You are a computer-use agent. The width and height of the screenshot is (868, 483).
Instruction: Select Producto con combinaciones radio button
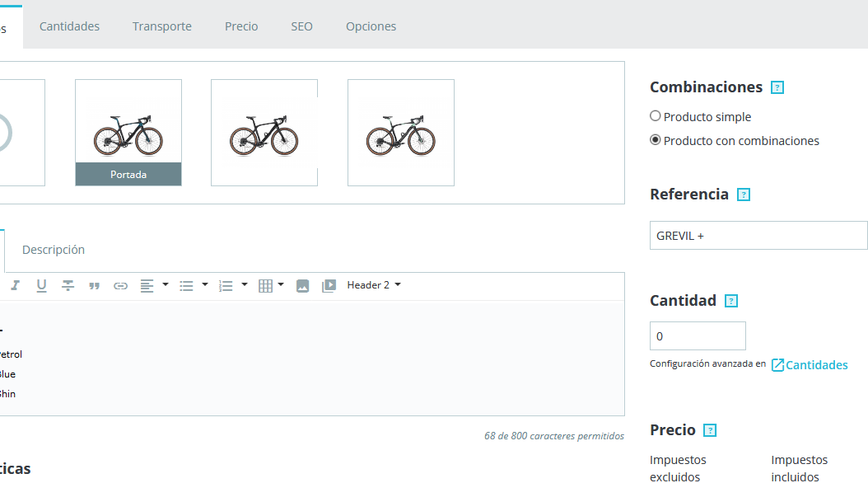point(656,140)
